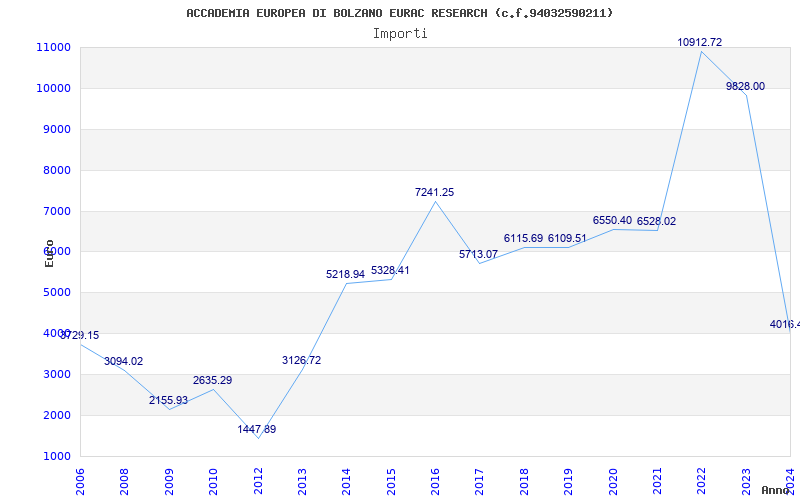Click the 2000 y-axis tick label

(56, 415)
